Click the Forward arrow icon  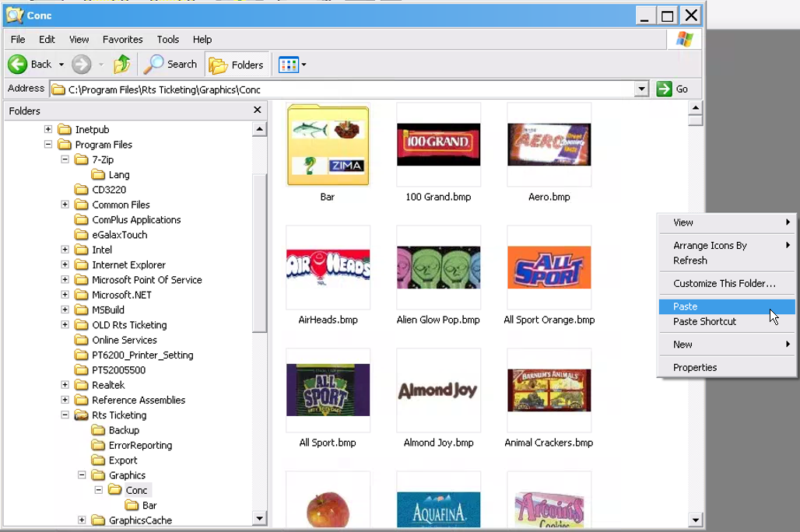pos(81,65)
